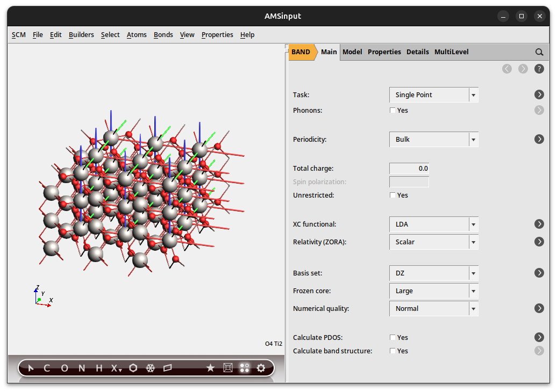Viewport: 557px width, 392px height.
Task: Choose the Oxygen atom tool
Action: (65, 368)
